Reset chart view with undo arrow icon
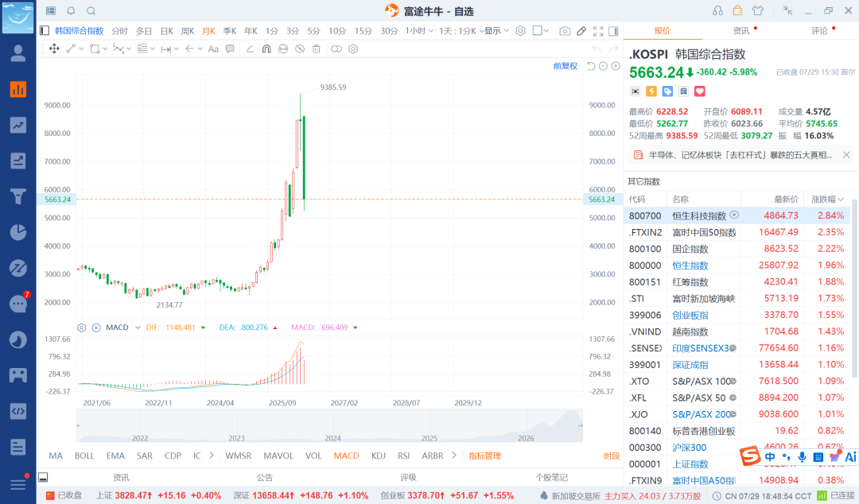859x504 pixels. 590,66
